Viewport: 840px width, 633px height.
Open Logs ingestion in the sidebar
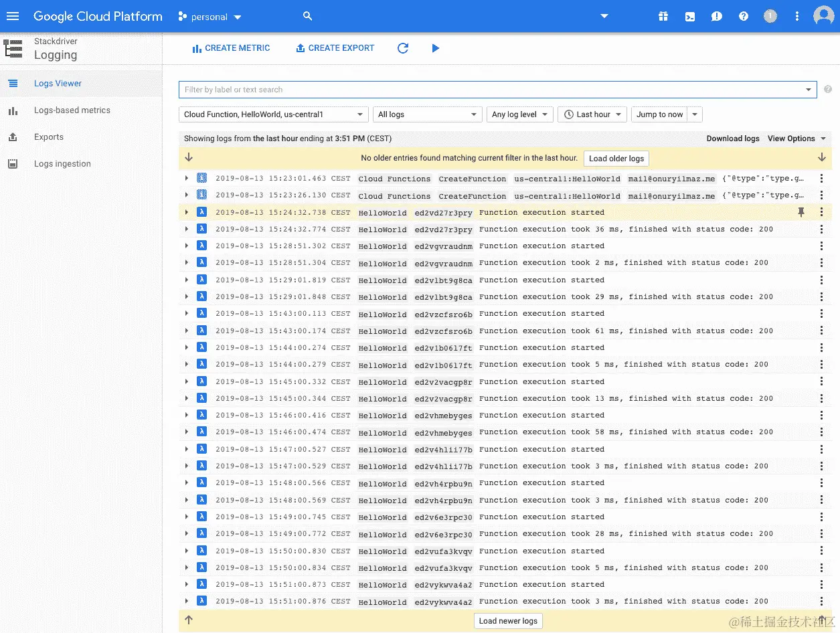coord(81,164)
